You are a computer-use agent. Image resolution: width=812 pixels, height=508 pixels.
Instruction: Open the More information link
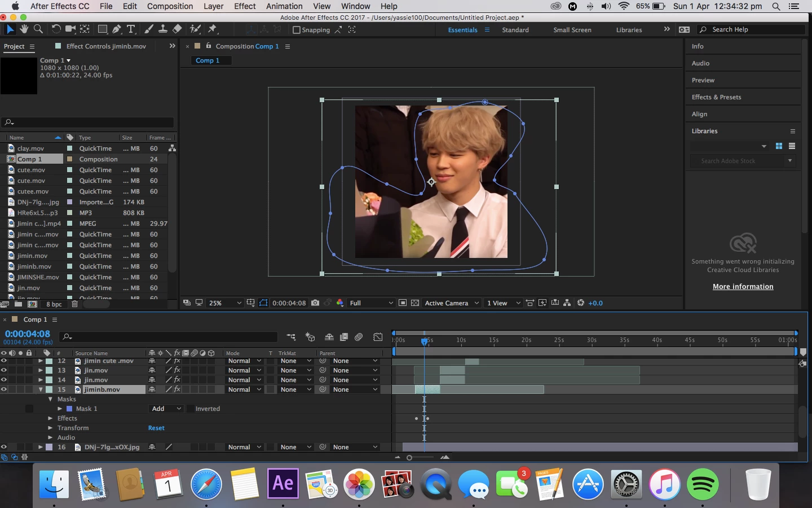pos(743,287)
